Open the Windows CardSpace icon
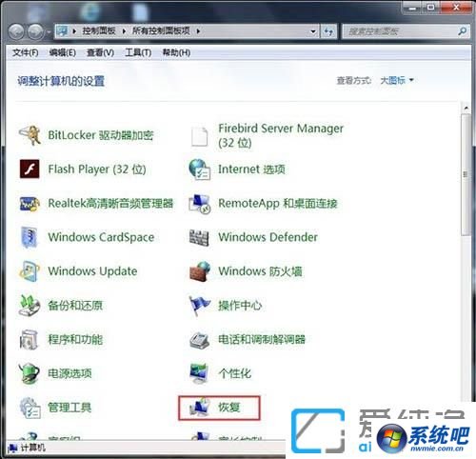 (30, 237)
